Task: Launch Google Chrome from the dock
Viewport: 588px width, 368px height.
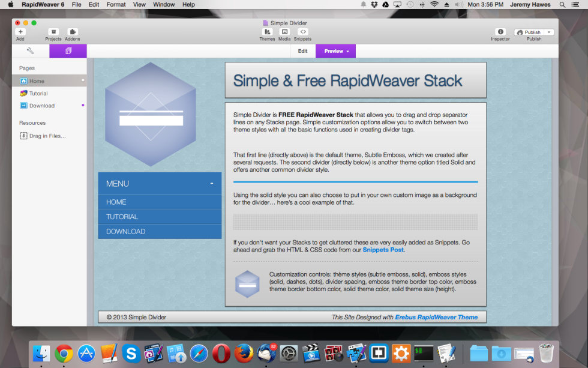Action: pos(64,354)
